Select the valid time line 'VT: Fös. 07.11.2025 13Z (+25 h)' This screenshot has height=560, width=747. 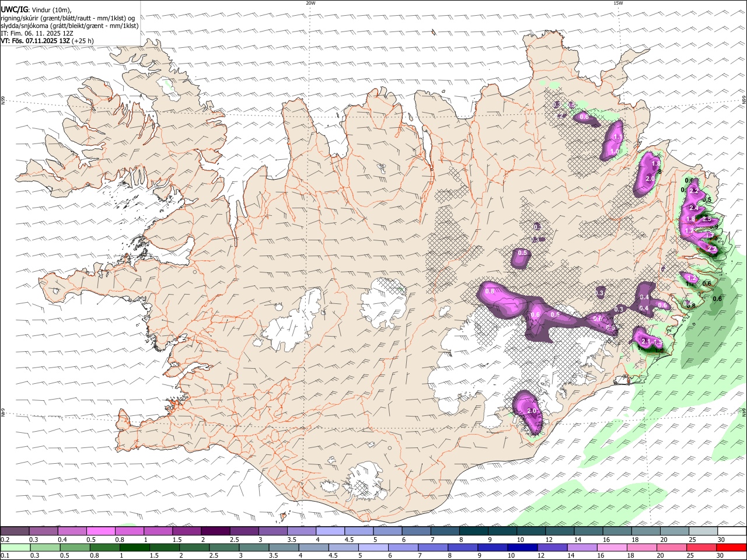pos(47,41)
